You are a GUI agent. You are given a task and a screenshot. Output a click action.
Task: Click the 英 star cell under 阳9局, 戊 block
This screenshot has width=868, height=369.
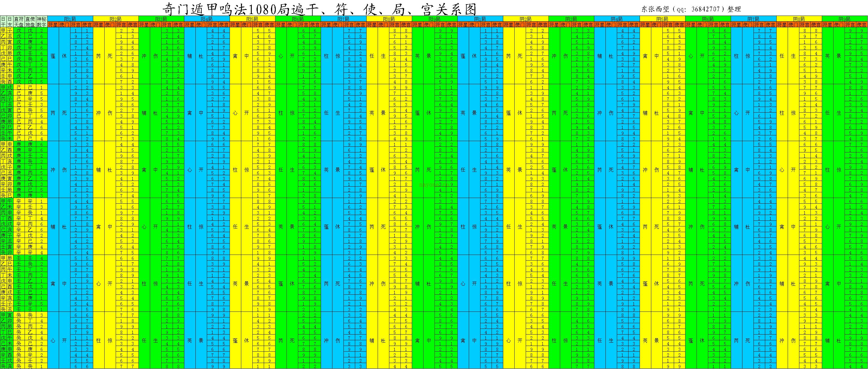tap(417, 56)
